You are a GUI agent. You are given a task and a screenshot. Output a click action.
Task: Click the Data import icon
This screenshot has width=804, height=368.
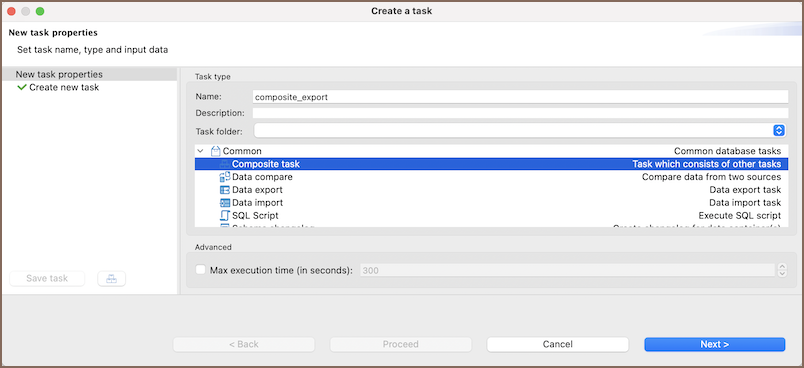225,202
